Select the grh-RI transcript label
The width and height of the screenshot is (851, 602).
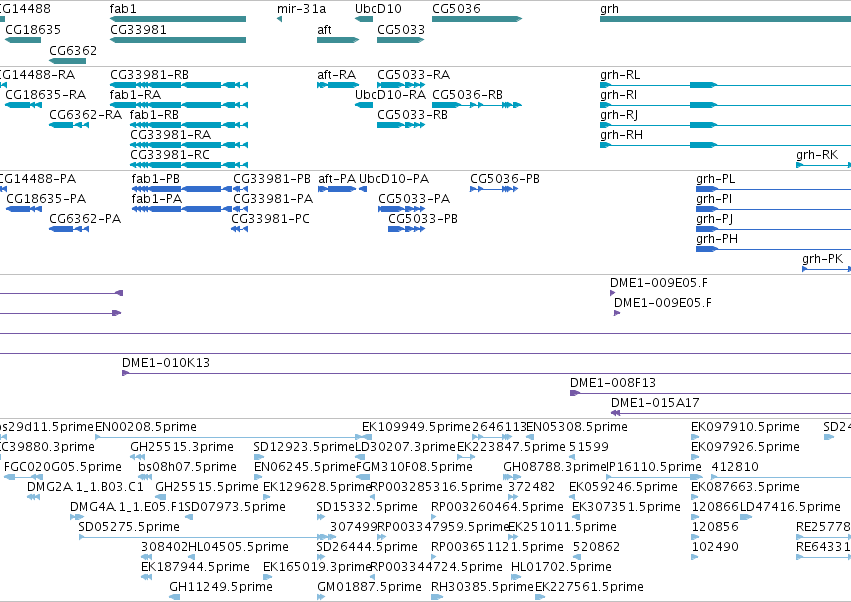point(618,95)
